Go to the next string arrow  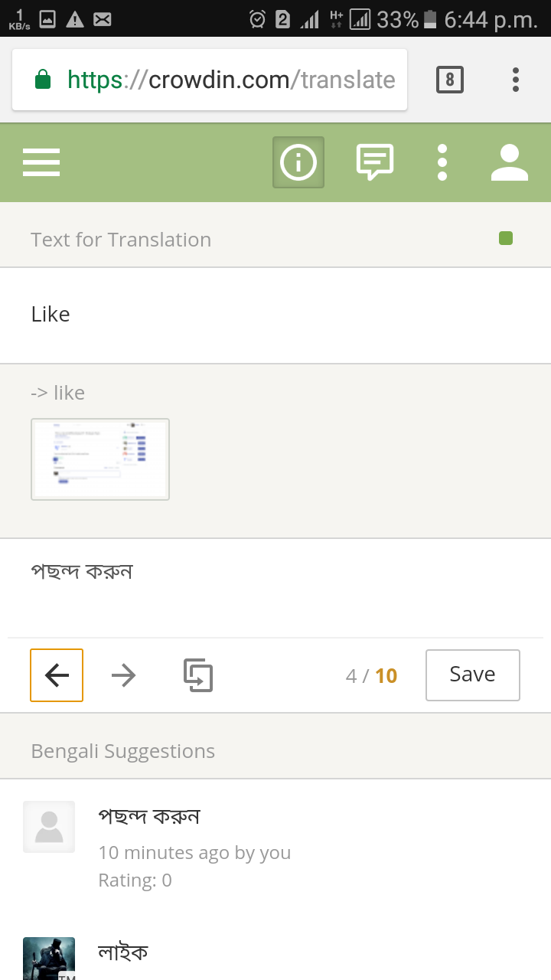pyautogui.click(x=123, y=675)
